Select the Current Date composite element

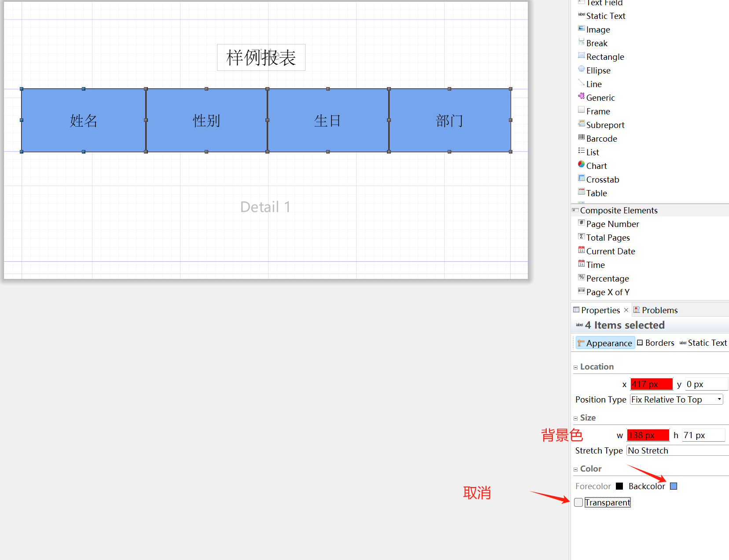610,251
